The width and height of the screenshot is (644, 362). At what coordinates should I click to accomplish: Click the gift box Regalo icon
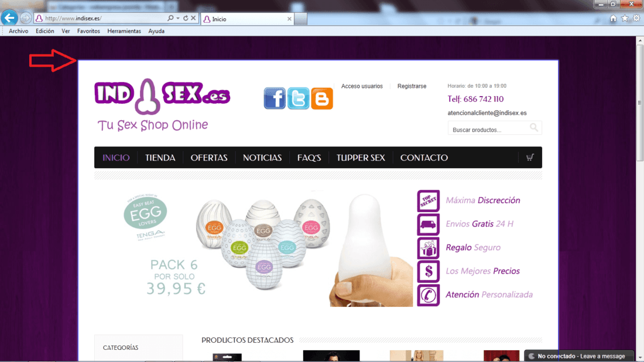(429, 248)
